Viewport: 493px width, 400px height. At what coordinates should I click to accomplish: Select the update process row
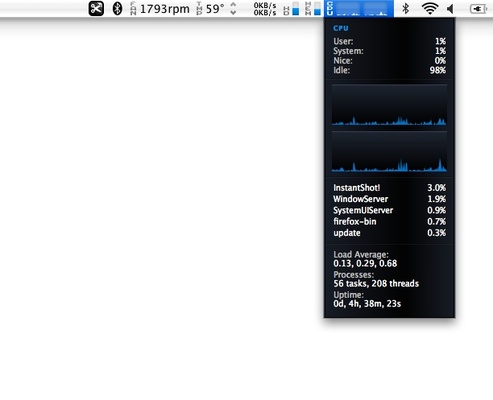click(x=389, y=233)
